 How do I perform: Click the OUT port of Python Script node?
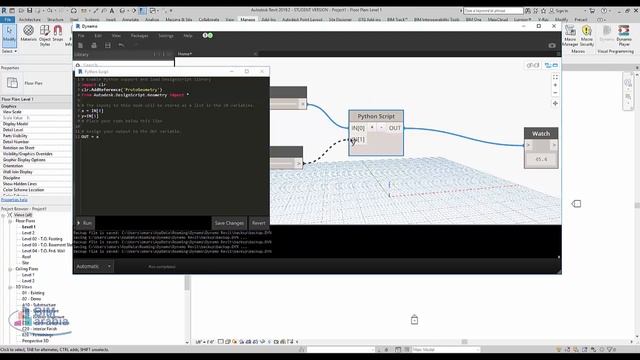[395, 128]
